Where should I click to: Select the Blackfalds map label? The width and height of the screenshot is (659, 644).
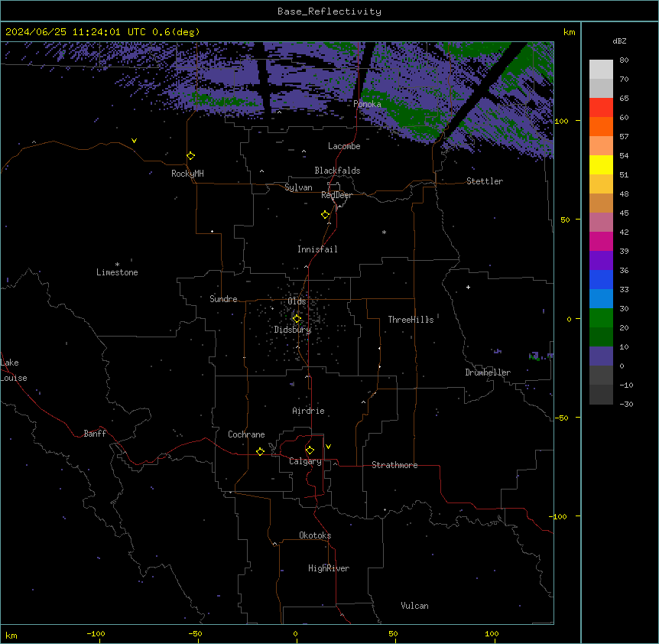pos(337,171)
